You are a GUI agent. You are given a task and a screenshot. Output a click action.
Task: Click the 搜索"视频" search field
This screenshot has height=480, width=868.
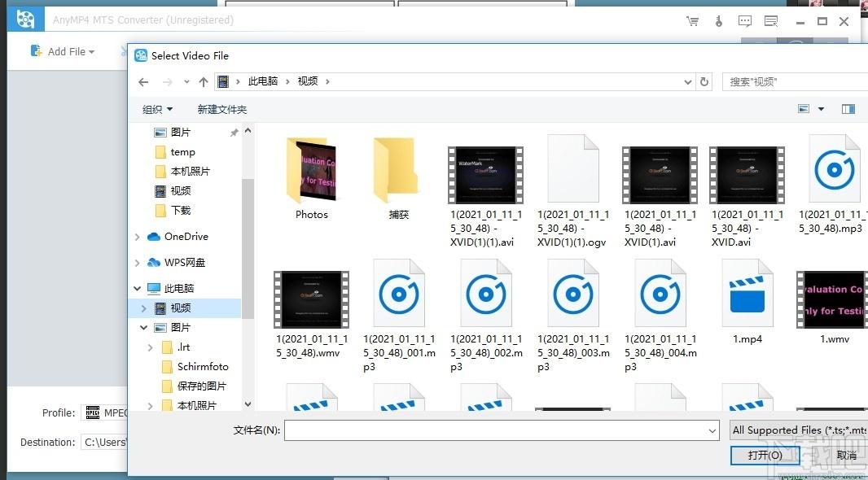[796, 82]
